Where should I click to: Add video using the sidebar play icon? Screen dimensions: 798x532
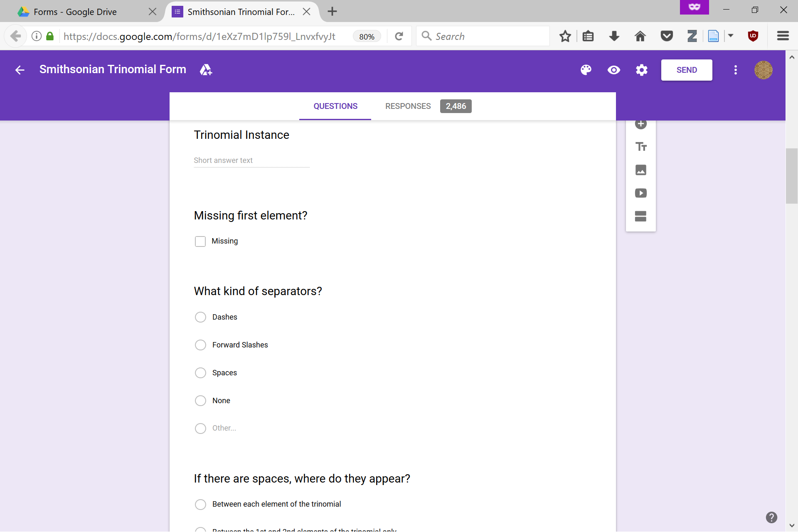[x=641, y=193]
